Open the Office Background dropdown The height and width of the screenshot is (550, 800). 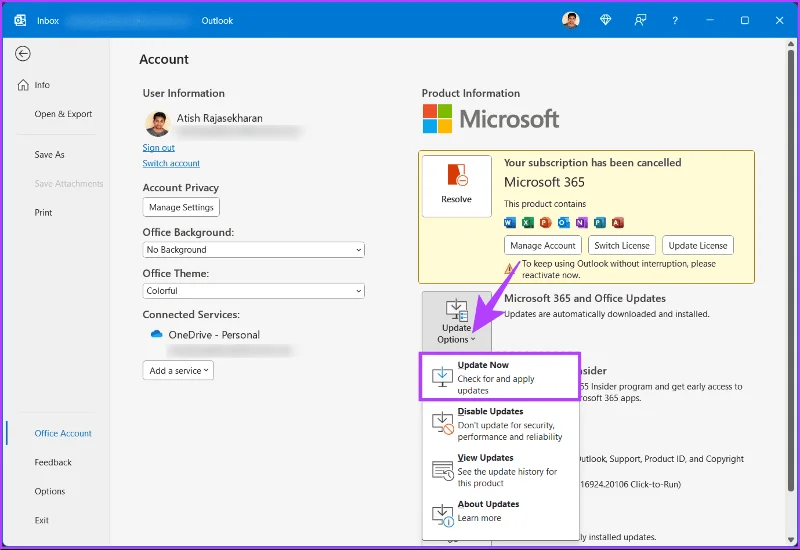tap(254, 249)
